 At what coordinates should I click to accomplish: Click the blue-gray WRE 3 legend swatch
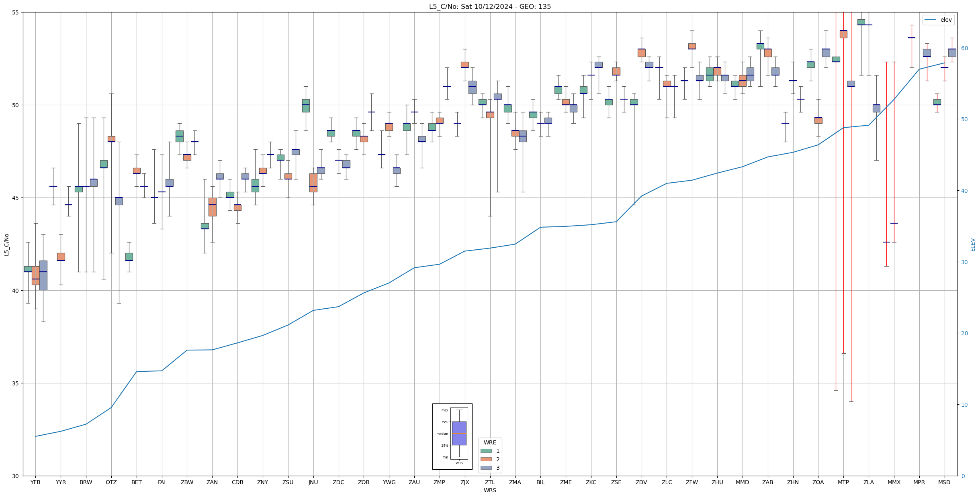pyautogui.click(x=486, y=468)
